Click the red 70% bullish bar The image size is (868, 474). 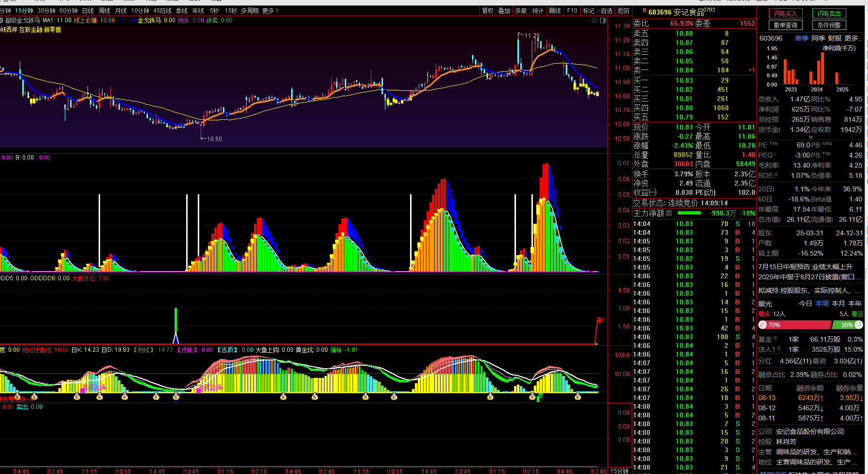[x=794, y=325]
